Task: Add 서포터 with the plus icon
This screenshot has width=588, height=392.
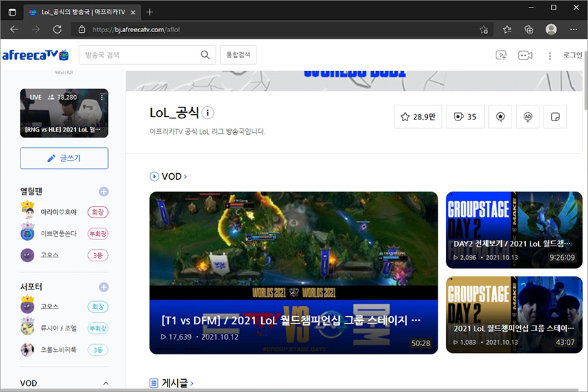Action: tap(104, 287)
